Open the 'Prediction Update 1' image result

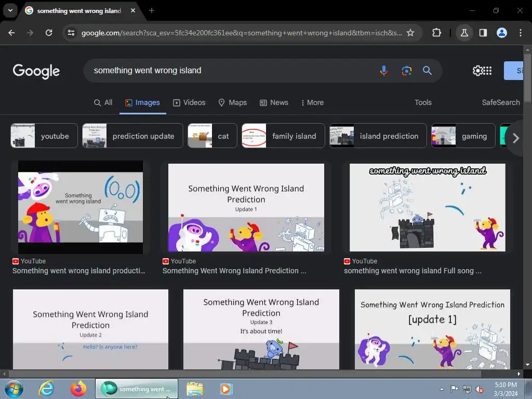click(246, 208)
